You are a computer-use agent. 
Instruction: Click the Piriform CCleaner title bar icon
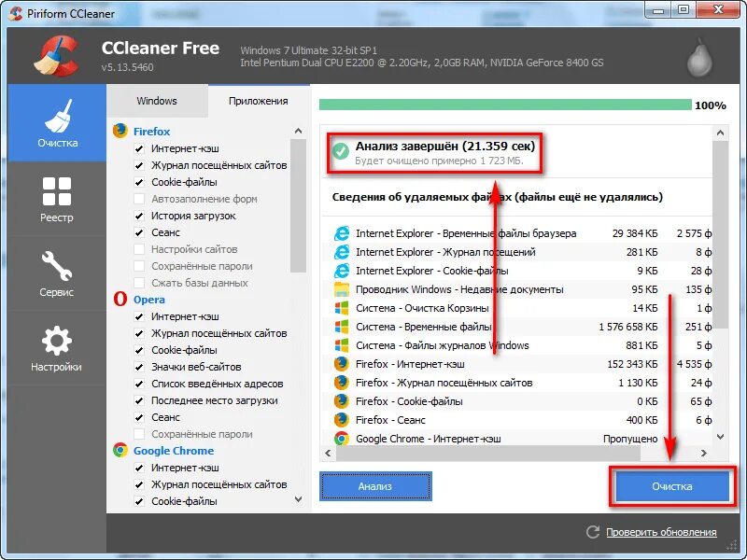(15, 13)
